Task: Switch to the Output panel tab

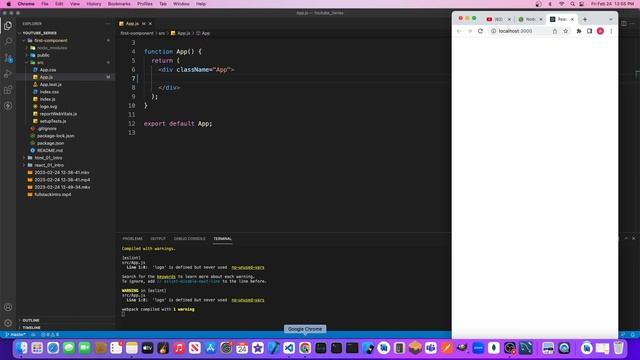Action: [x=158, y=239]
